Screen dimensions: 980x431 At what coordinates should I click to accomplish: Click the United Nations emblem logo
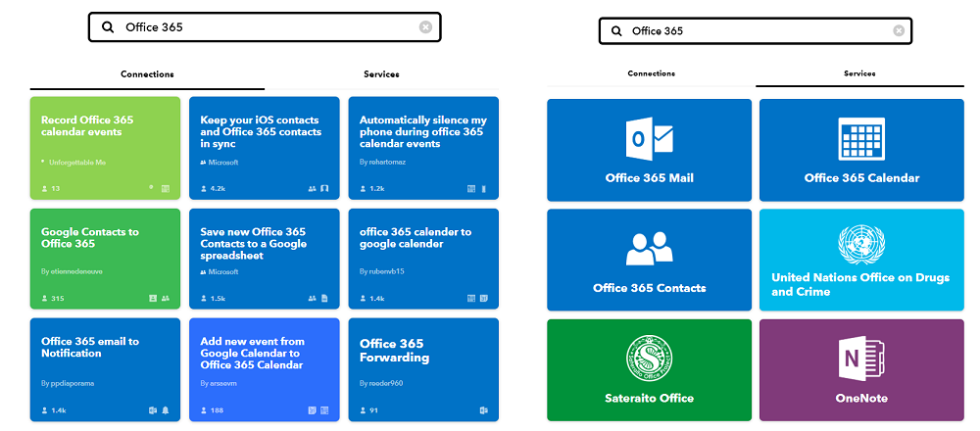pos(861,244)
